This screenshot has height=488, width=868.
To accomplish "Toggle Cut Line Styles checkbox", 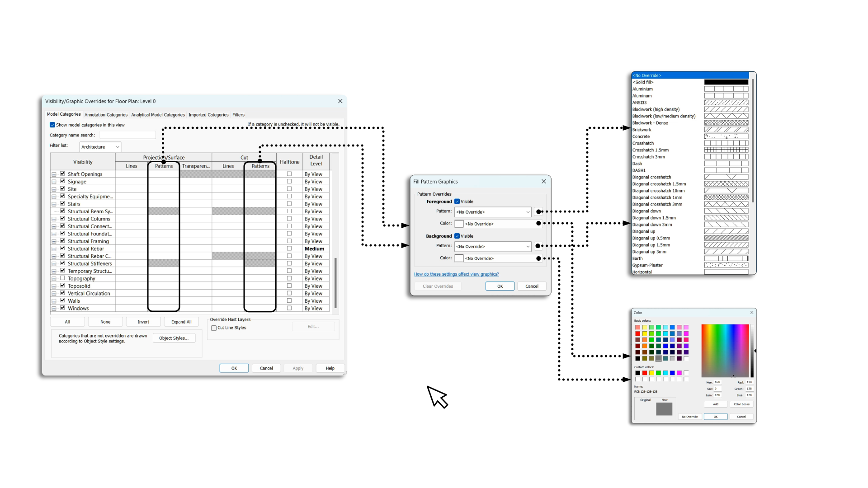I will [214, 328].
